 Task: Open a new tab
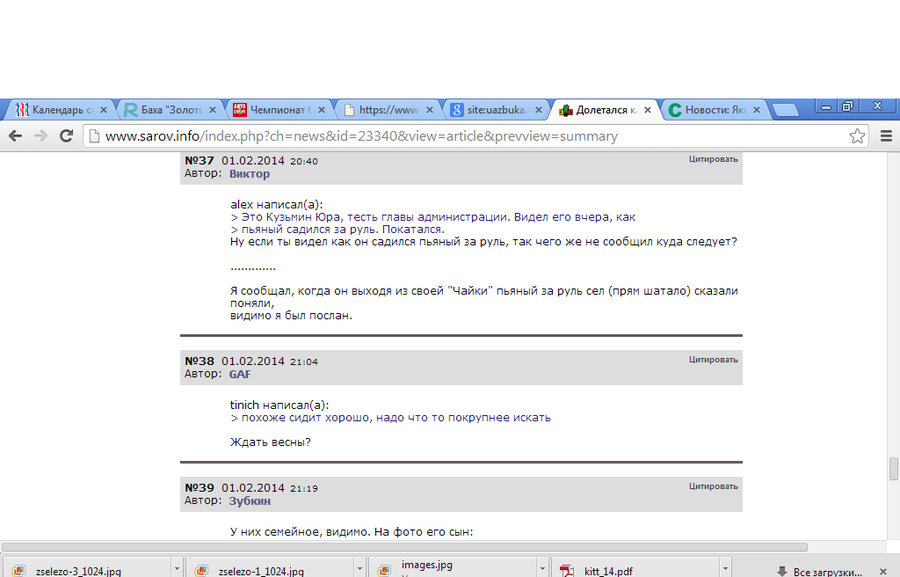785,110
